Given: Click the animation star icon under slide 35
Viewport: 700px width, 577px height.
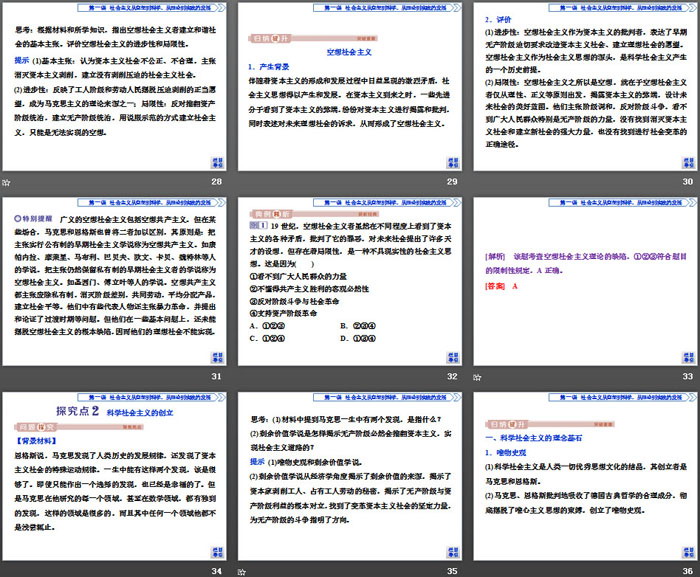Looking at the screenshot, I should [242, 571].
